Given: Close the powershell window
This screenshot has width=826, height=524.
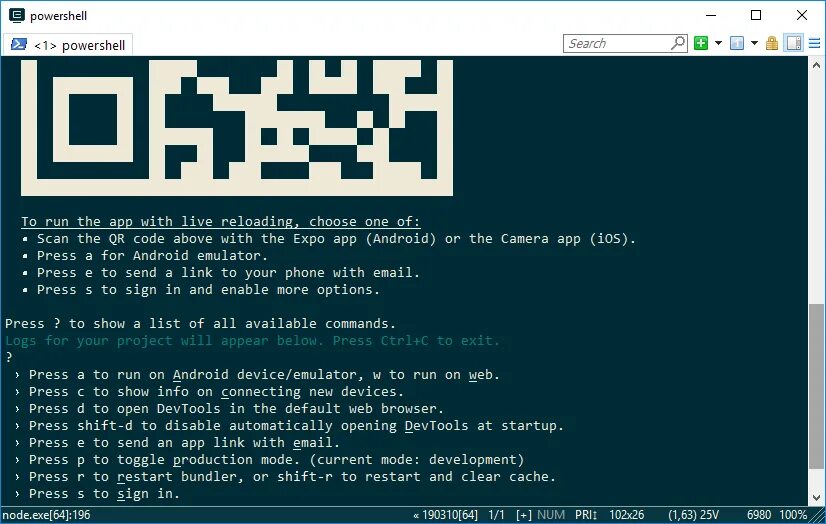Looking at the screenshot, I should coord(802,15).
